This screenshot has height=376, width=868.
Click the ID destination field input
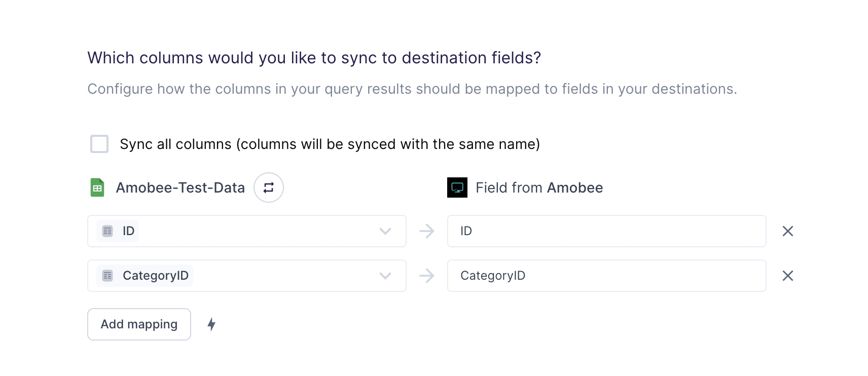point(607,231)
